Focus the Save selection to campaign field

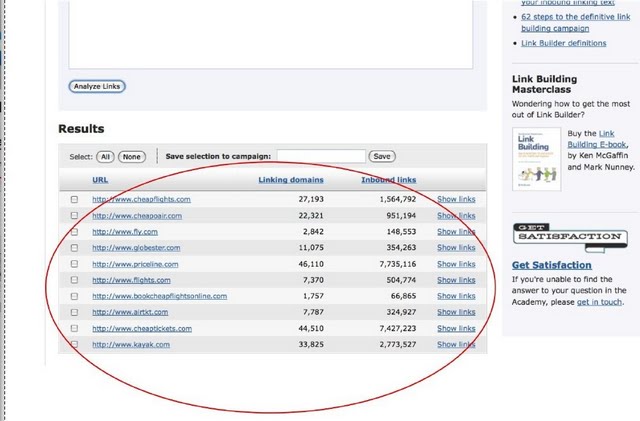(321, 156)
